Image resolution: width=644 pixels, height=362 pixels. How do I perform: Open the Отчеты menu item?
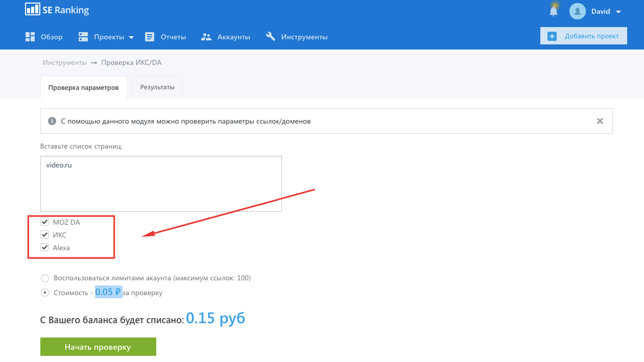coord(165,37)
